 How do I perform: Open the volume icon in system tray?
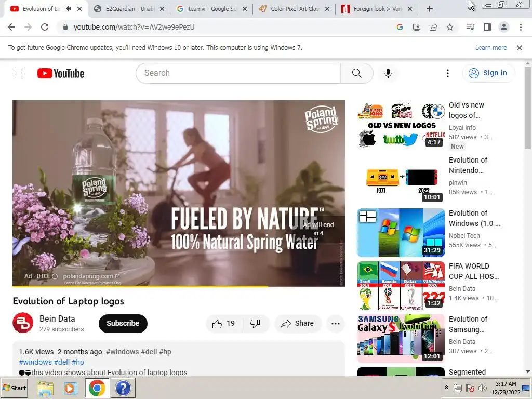click(482, 388)
